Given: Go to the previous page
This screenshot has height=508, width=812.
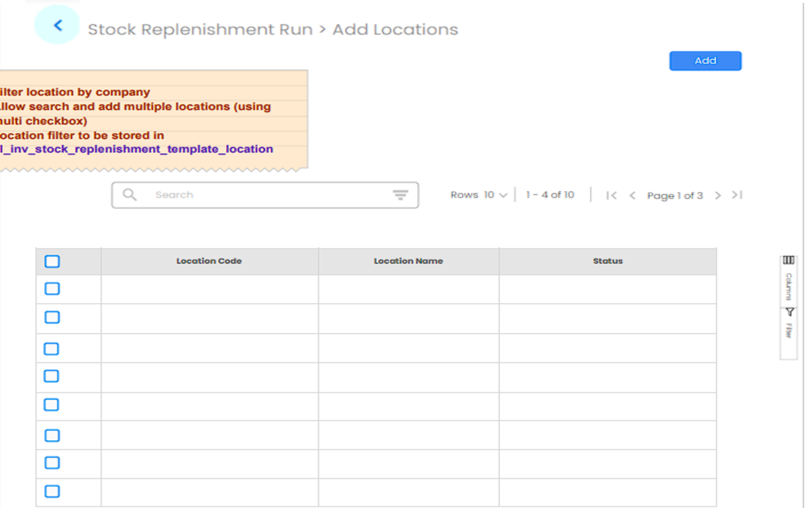Looking at the screenshot, I should coord(632,195).
